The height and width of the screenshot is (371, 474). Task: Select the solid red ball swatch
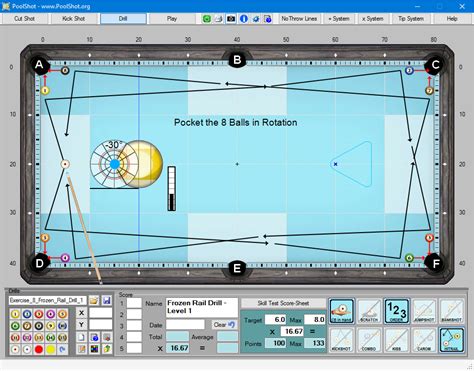[x=39, y=349]
